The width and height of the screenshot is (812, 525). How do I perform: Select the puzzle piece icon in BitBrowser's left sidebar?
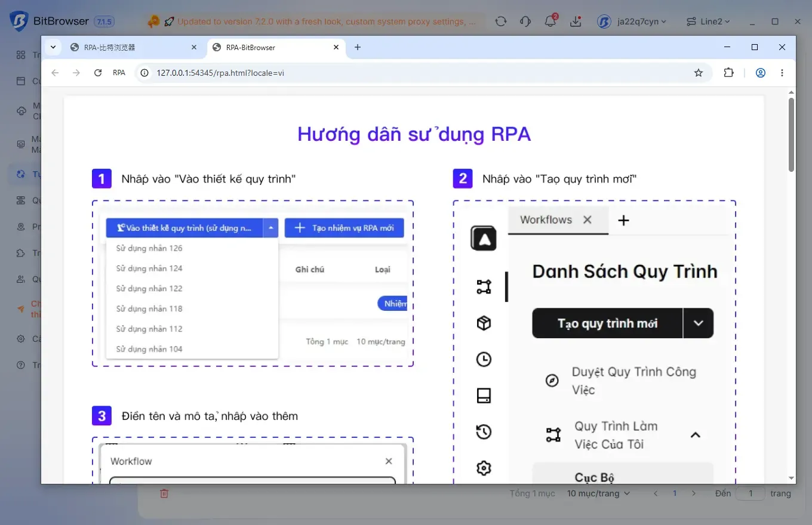tap(21, 253)
